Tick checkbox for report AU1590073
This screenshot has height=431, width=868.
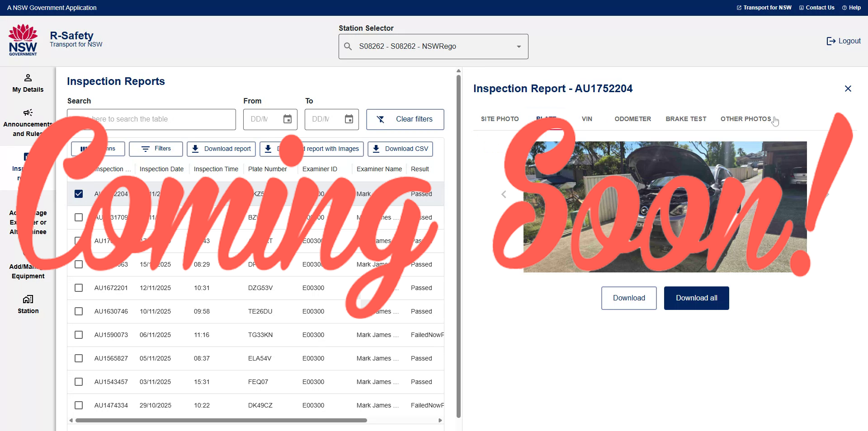[79, 335]
